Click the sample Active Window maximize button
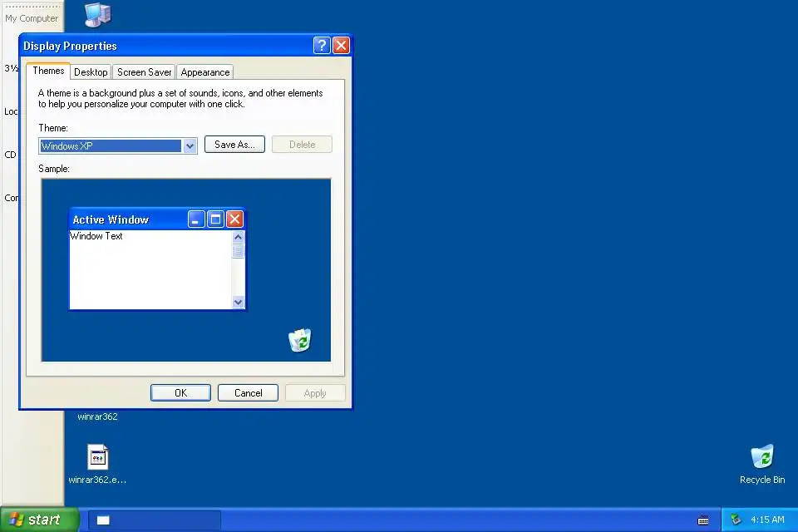Screen dimensions: 798x532 pos(215,219)
